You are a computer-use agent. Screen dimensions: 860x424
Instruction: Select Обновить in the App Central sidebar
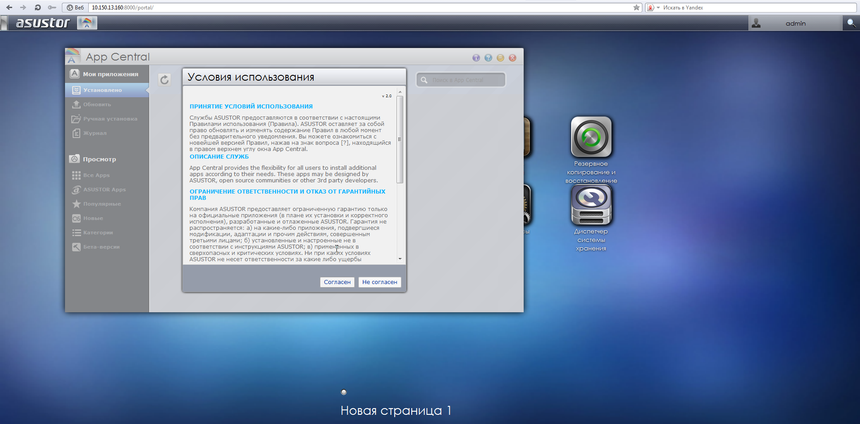[x=97, y=104]
